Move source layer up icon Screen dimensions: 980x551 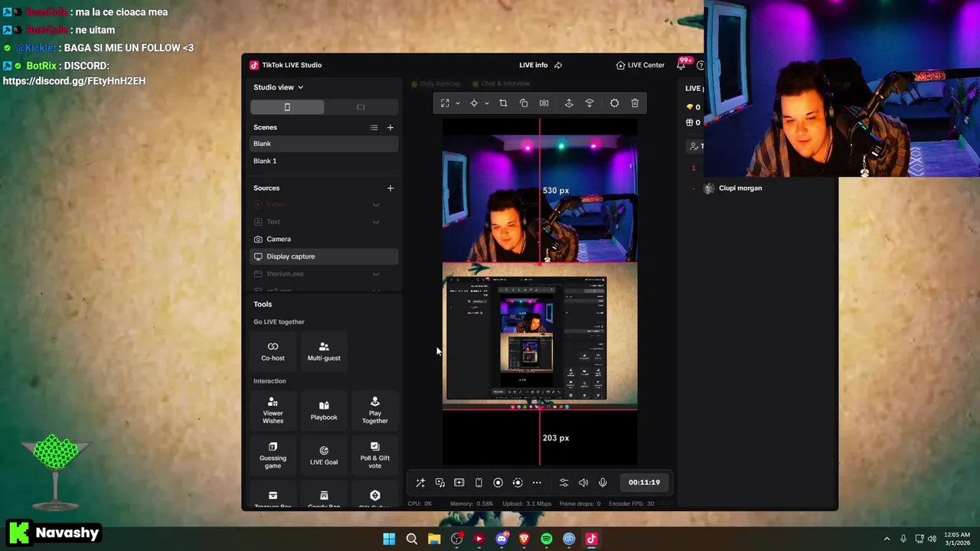pos(569,103)
